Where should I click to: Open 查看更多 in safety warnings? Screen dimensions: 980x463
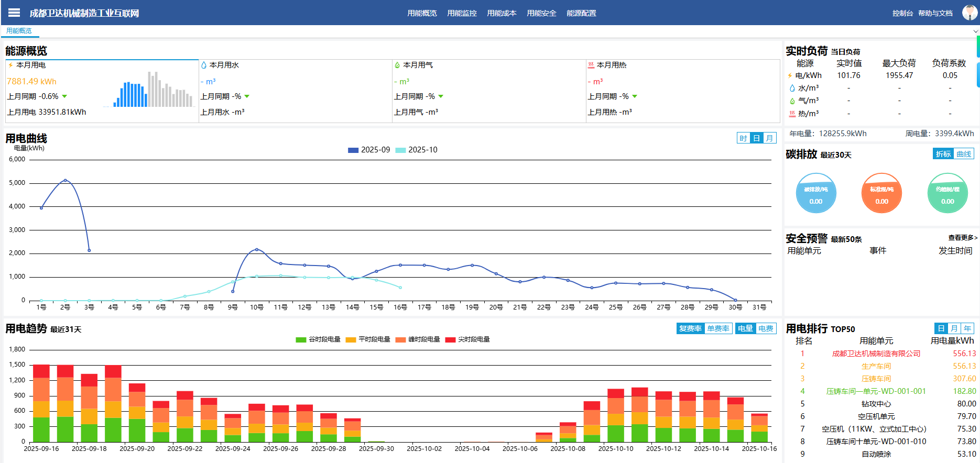[962, 238]
